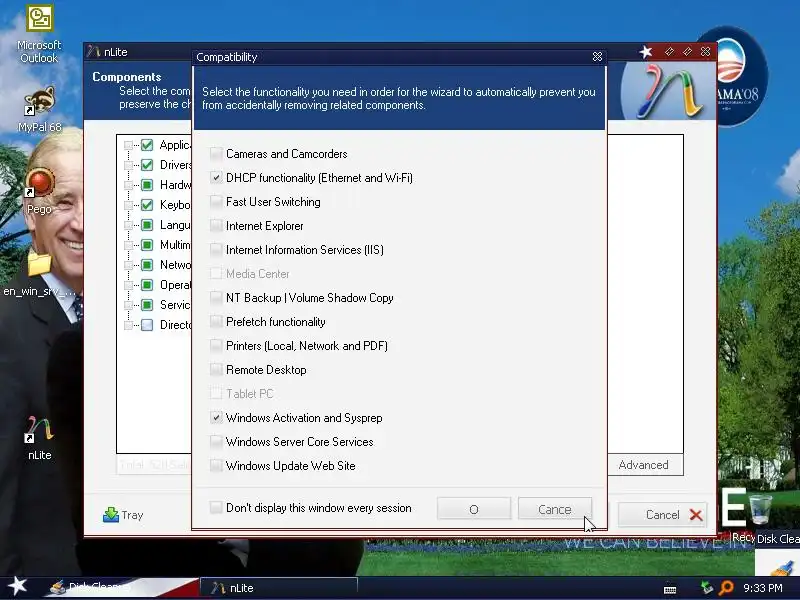Viewport: 800px width, 600px height.
Task: Open the on-screen keyboard tray icon
Action: tap(670, 589)
